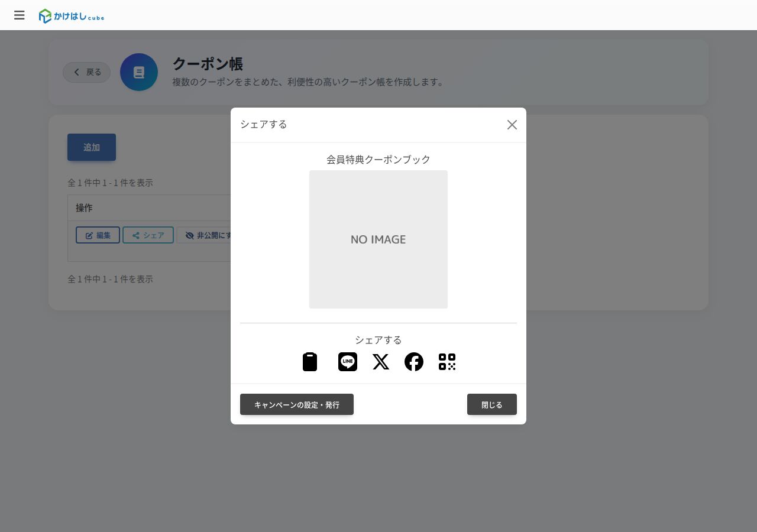This screenshot has height=532, width=757.
Task: Click the NO IMAGE coupon thumbnail
Action: pos(378,239)
